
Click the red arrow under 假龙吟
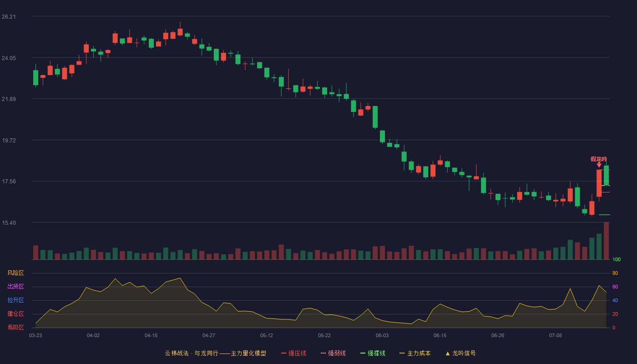pos(599,165)
